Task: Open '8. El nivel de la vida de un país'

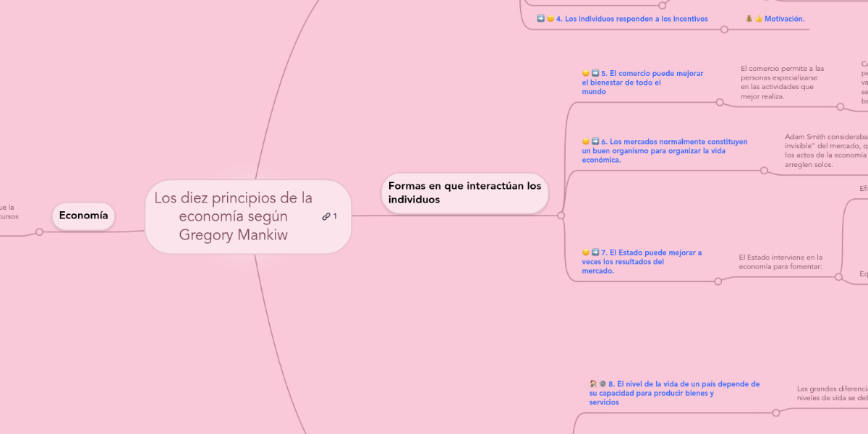Action: [x=675, y=393]
